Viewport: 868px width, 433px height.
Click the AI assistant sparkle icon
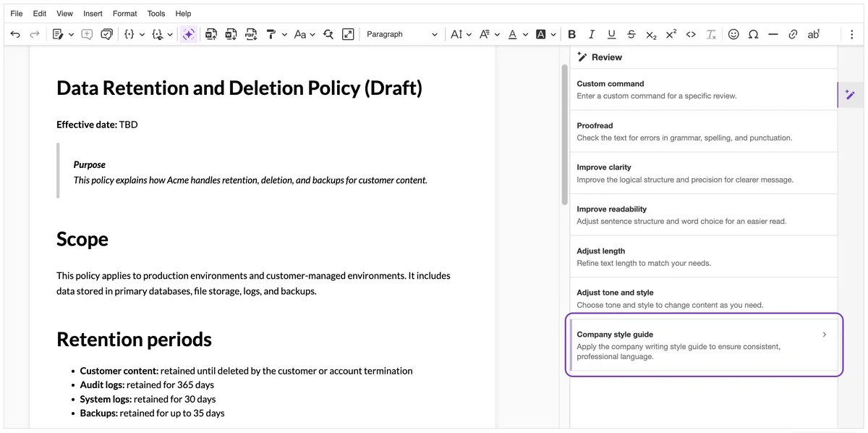coord(188,34)
